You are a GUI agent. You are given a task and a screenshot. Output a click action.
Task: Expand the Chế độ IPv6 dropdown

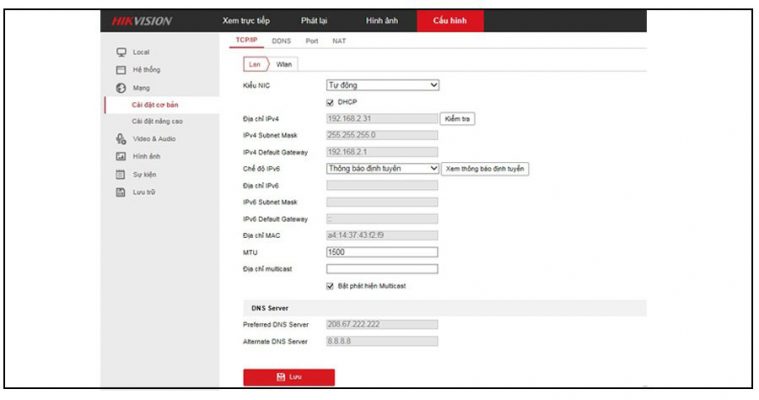(x=382, y=169)
